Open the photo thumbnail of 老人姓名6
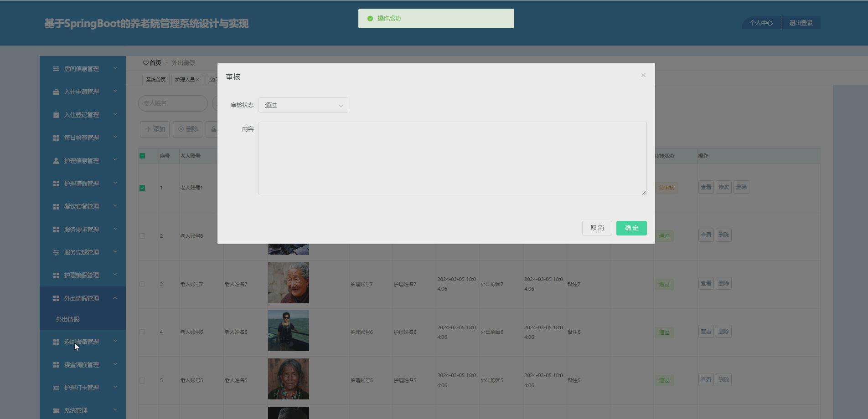868x419 pixels. point(289,331)
